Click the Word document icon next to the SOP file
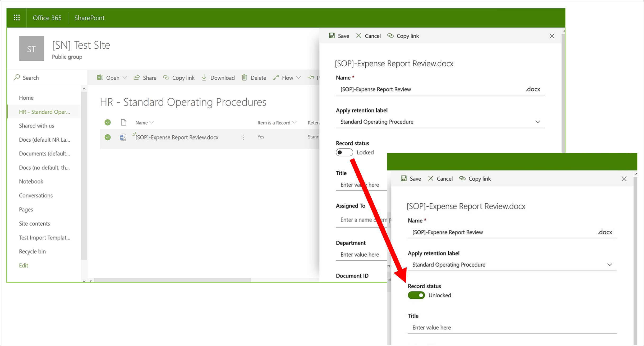Screen dimensions: 644x346 tap(123, 137)
